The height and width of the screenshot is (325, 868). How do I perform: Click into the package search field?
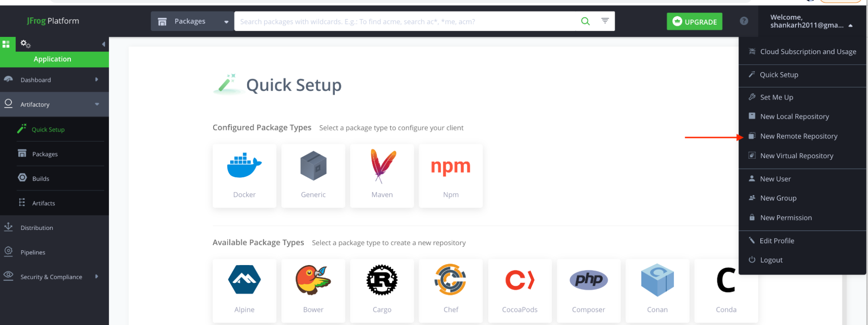point(404,21)
